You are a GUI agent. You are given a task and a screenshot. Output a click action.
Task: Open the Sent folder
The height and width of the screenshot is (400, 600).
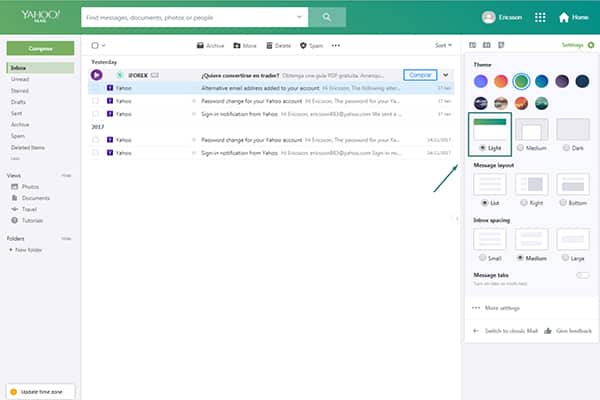pyautogui.click(x=16, y=113)
